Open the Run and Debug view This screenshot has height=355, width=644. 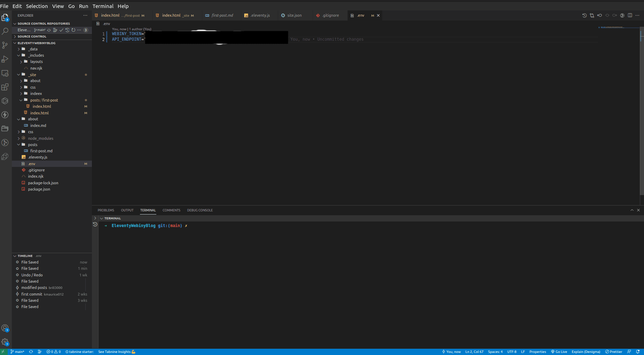tap(5, 59)
